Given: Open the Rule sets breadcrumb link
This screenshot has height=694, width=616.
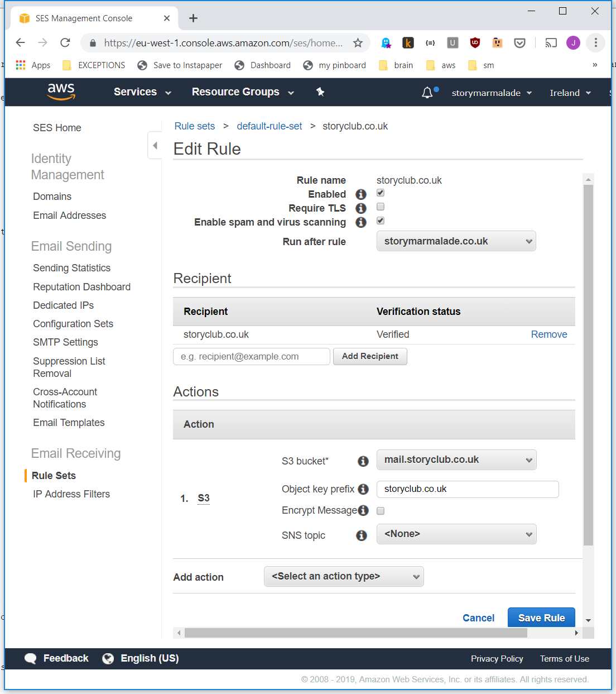Looking at the screenshot, I should tap(195, 126).
